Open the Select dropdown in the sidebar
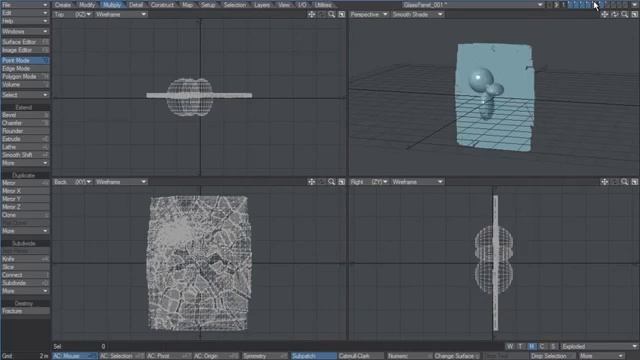 [x=25, y=95]
